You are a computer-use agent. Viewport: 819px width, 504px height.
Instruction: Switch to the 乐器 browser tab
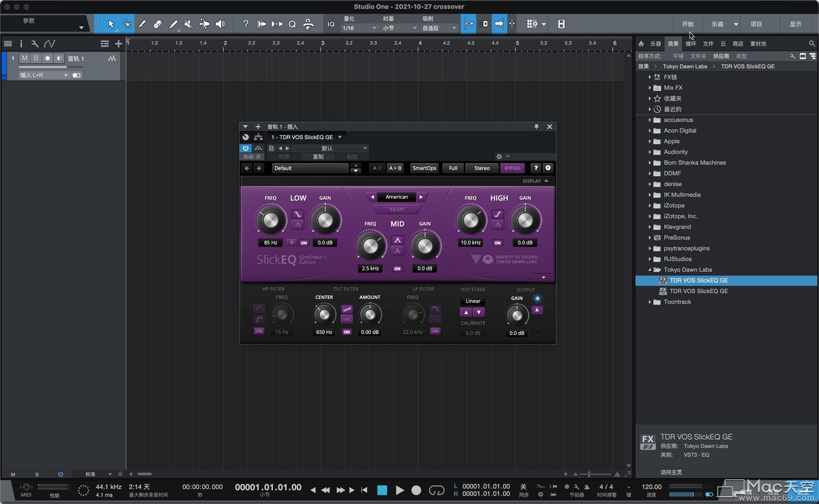point(656,44)
